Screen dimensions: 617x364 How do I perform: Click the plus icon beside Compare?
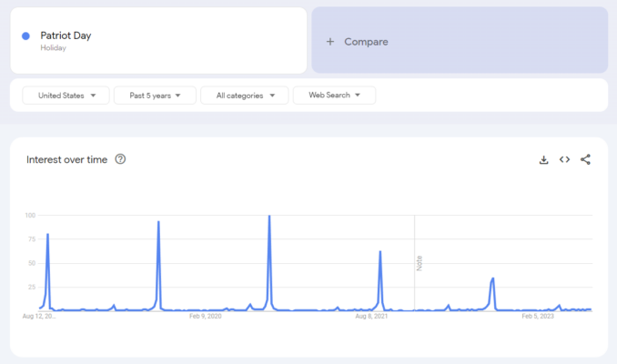click(330, 41)
